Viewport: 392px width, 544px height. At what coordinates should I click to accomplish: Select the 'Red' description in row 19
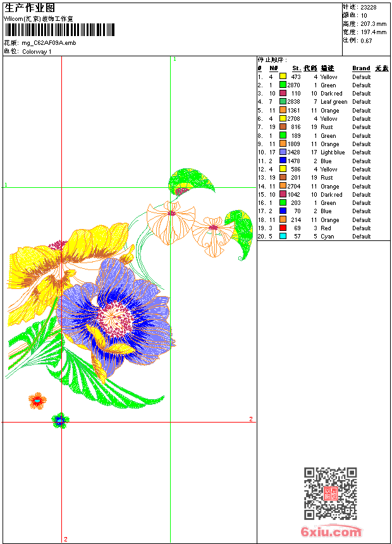(x=326, y=228)
